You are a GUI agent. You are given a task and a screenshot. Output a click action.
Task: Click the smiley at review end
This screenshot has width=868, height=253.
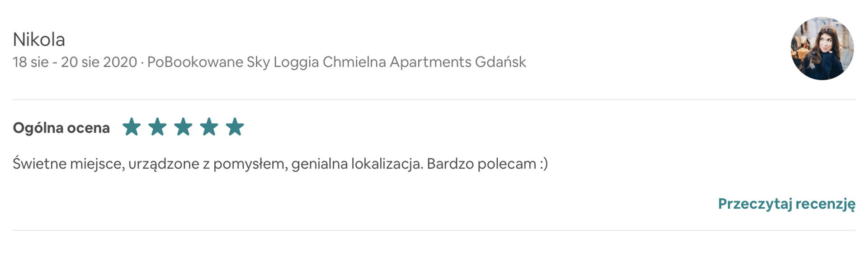pos(544,163)
